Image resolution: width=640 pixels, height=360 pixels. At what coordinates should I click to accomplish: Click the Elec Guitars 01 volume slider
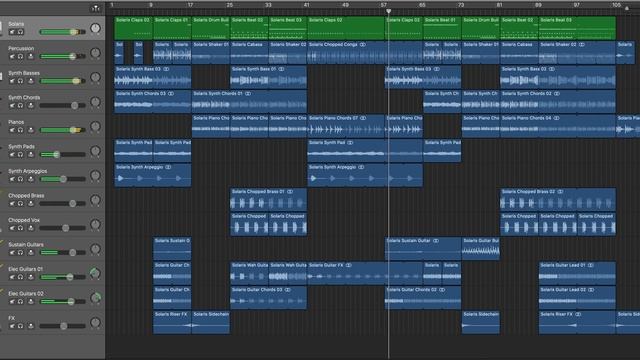coord(62,277)
